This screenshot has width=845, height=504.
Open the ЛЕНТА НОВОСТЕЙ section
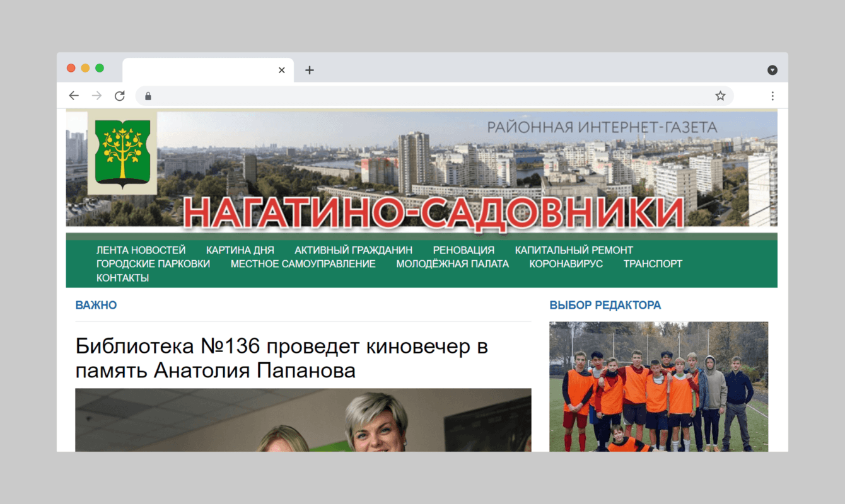tap(140, 249)
